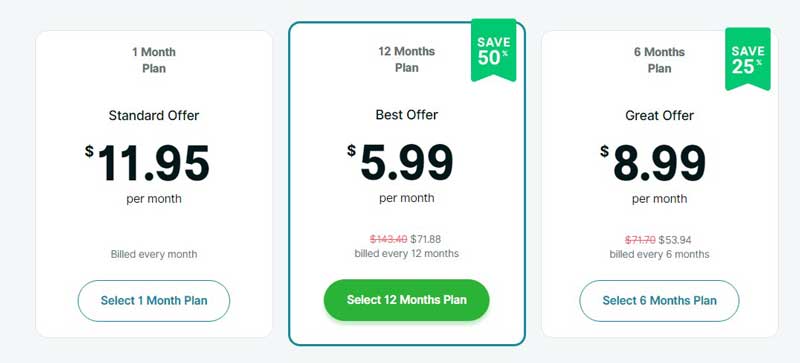
Task: Click the $71.88 discounted yearly total
Action: click(x=426, y=239)
